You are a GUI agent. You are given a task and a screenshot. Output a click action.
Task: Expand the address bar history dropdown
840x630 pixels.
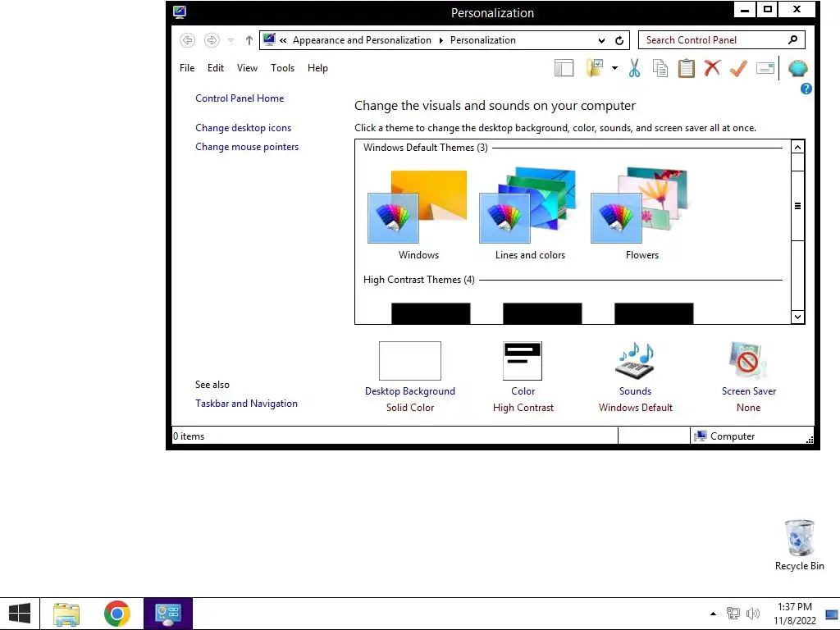[x=601, y=40]
